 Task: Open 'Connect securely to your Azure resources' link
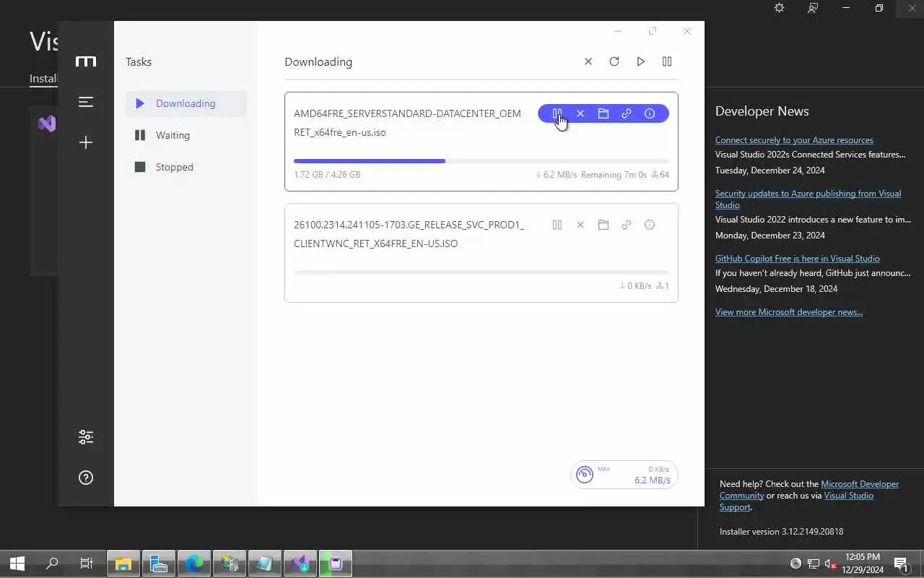[794, 140]
